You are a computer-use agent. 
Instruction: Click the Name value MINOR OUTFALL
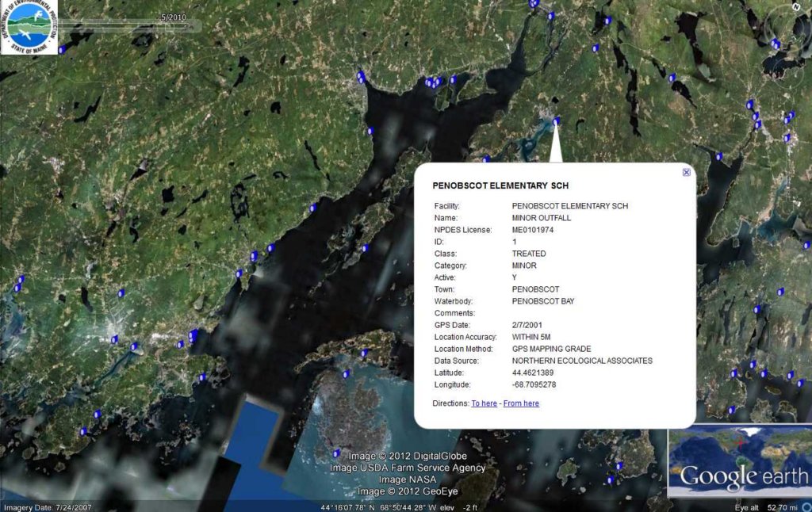541,218
